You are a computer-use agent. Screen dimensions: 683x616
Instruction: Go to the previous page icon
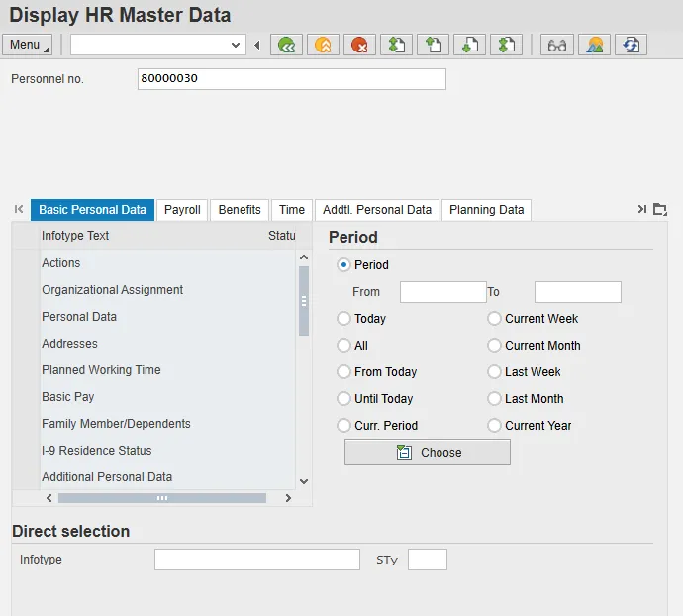click(433, 45)
